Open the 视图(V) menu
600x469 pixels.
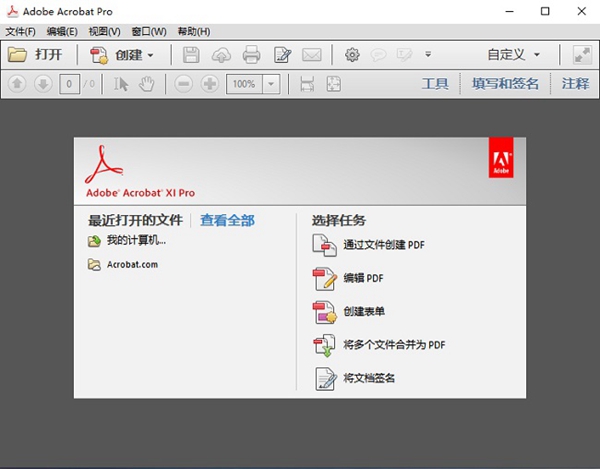(104, 32)
